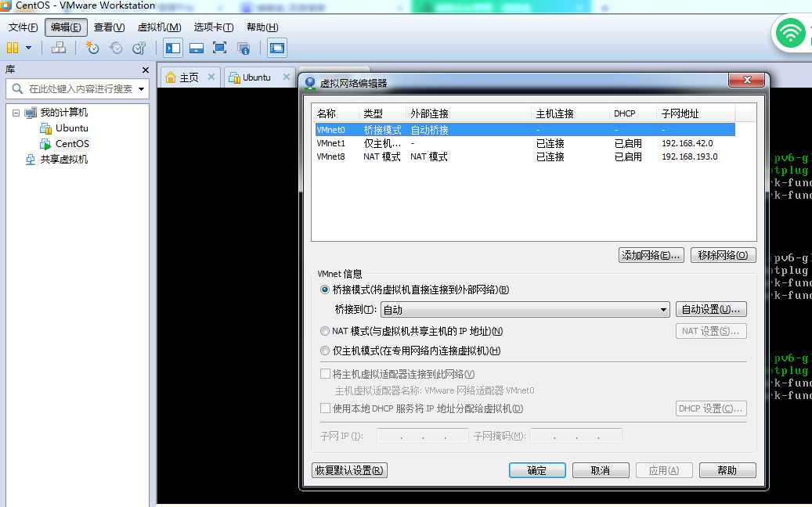812x507 pixels.
Task: Select the VMnet8 NAT network row
Action: [x=525, y=156]
